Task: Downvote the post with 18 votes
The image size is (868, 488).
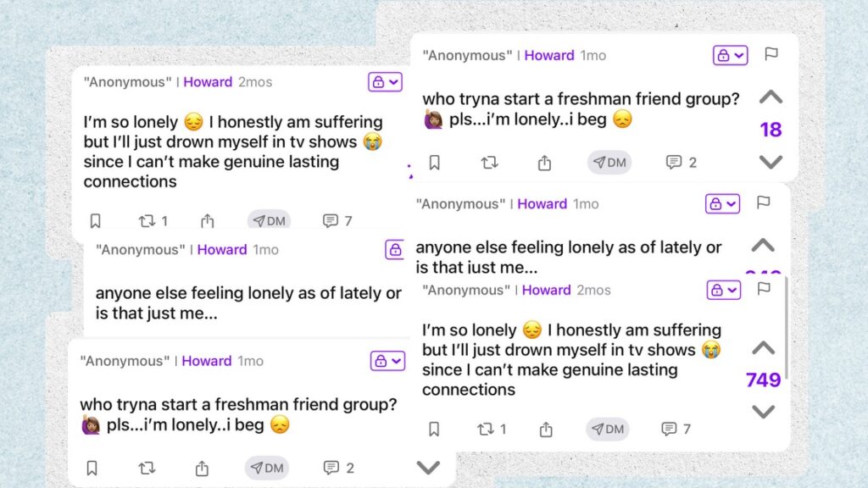Action: coord(771,162)
